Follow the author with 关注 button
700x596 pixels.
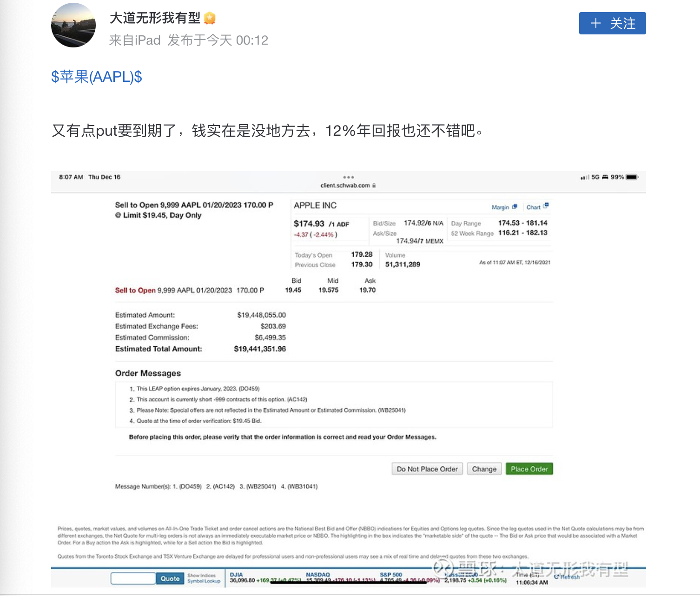point(612,23)
